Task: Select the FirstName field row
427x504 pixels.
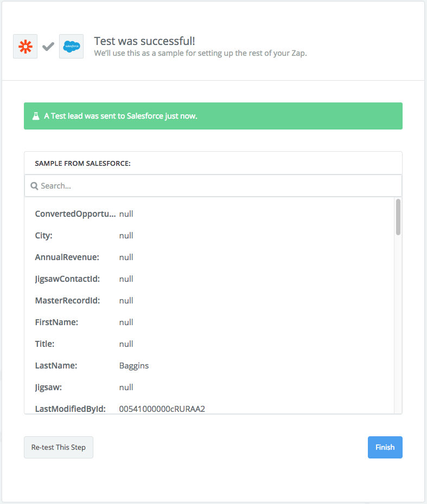Action: point(209,322)
